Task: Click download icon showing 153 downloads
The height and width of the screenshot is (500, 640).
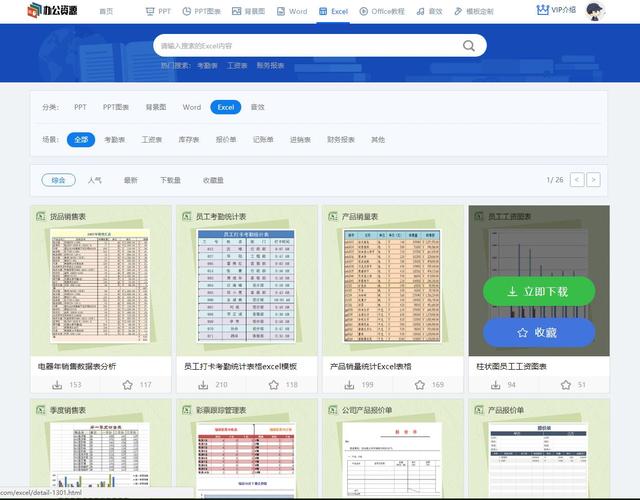Action: [x=57, y=385]
